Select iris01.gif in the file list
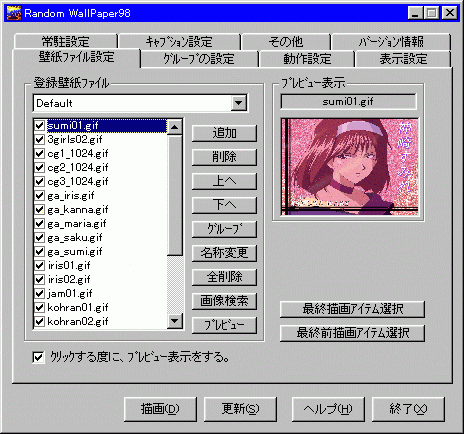Screen dimensions: 464x434 point(69,265)
